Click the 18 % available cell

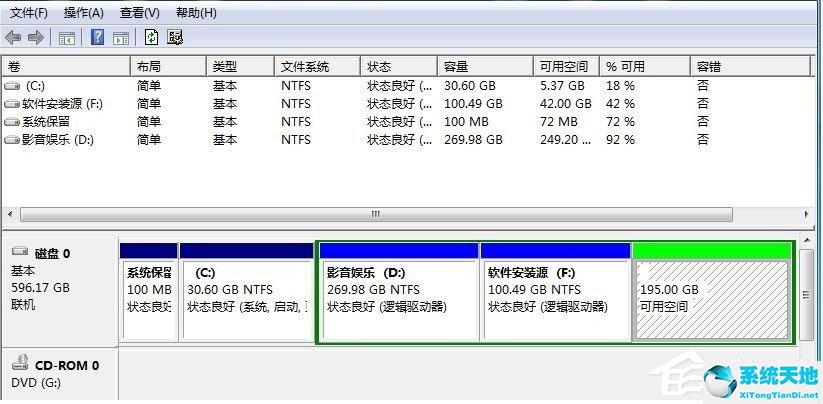tap(620, 86)
